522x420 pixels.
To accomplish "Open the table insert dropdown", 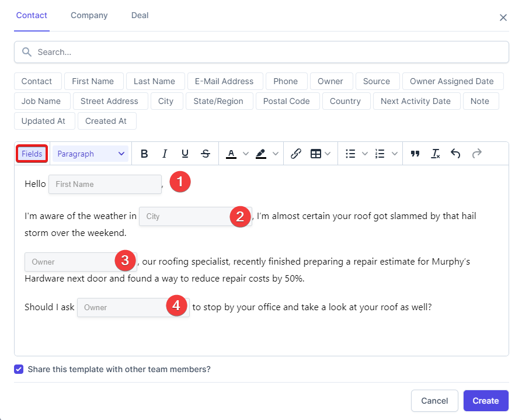I will coord(327,153).
